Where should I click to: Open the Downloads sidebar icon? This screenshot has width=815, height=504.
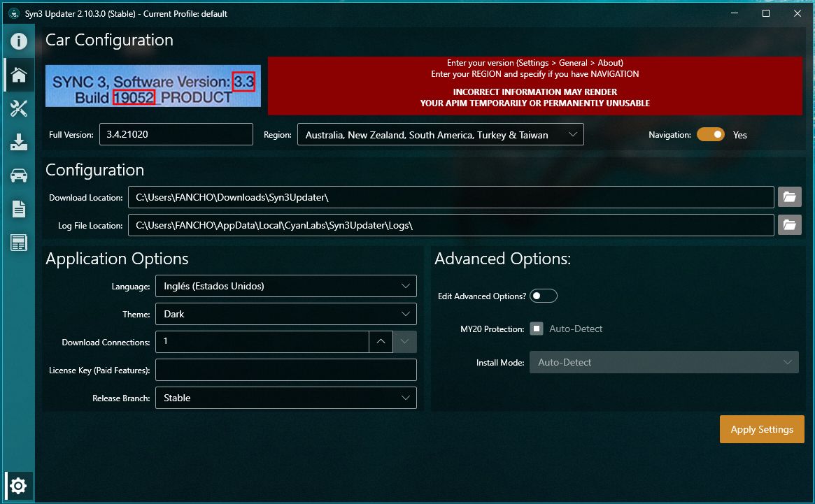[x=19, y=142]
